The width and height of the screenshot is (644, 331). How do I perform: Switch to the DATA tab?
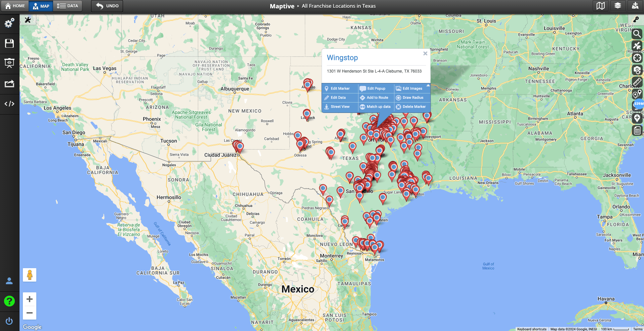[x=68, y=6]
